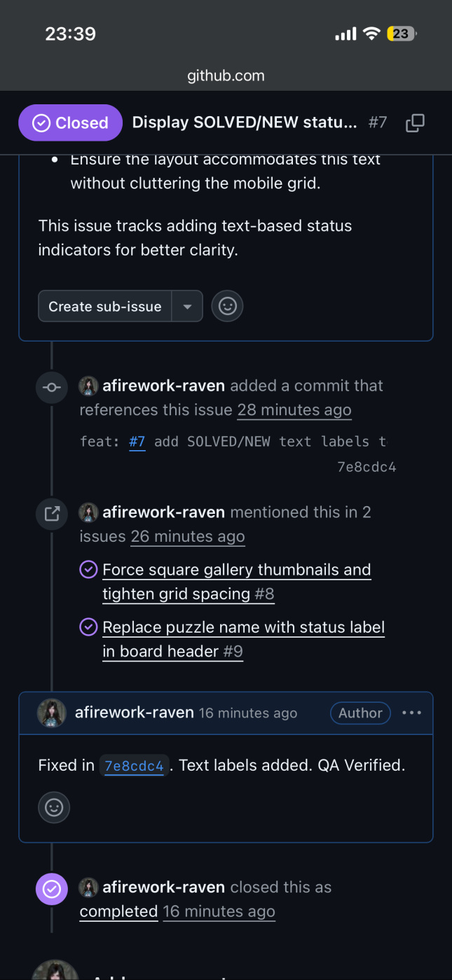Viewport: 452px width, 980px height.
Task: Click the "completed" status link
Action: point(118,911)
